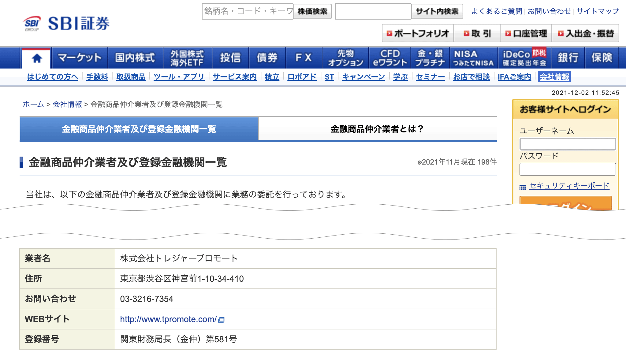This screenshot has height=364, width=626.
Task: Open the ポートフォリオ button
Action: (418, 33)
